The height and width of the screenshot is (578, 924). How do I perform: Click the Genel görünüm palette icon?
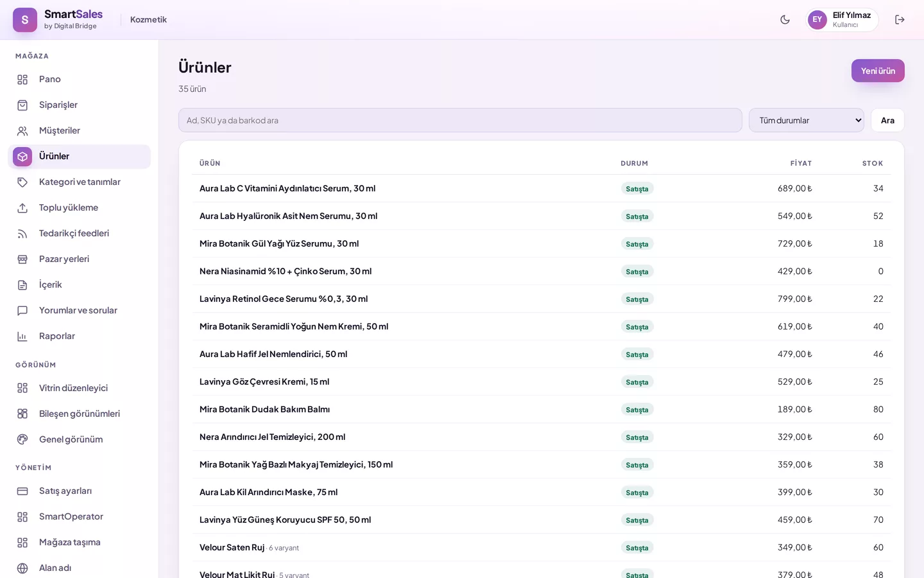point(22,440)
